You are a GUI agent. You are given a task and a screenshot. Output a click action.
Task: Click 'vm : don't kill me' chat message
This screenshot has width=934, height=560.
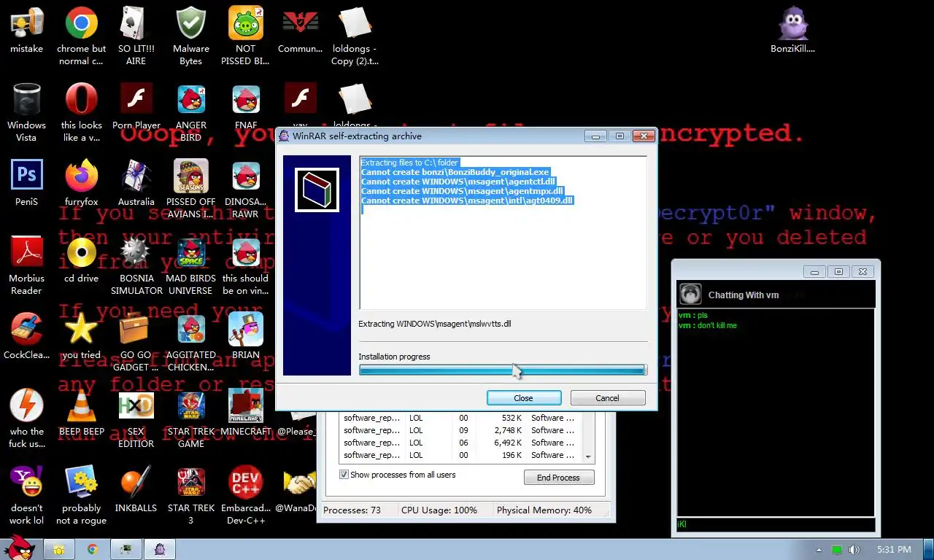[707, 325]
